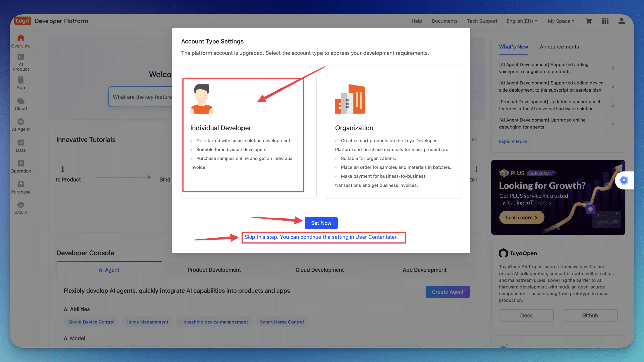This screenshot has width=644, height=362.
Task: Select the Organization account type
Action: point(393,137)
